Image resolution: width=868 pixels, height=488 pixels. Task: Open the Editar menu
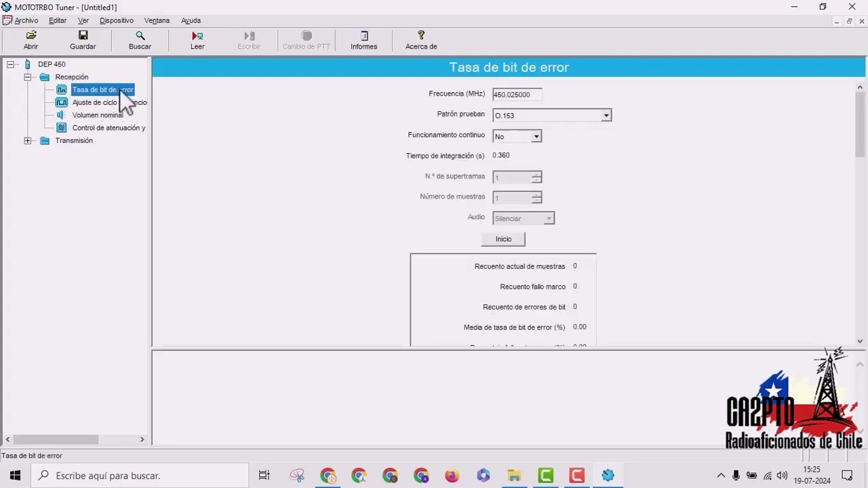click(x=58, y=21)
